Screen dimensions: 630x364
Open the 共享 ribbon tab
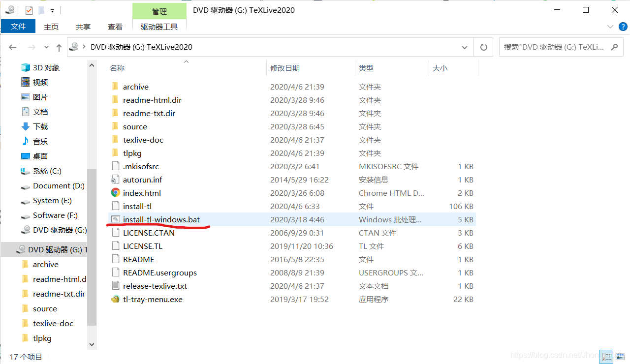(83, 27)
